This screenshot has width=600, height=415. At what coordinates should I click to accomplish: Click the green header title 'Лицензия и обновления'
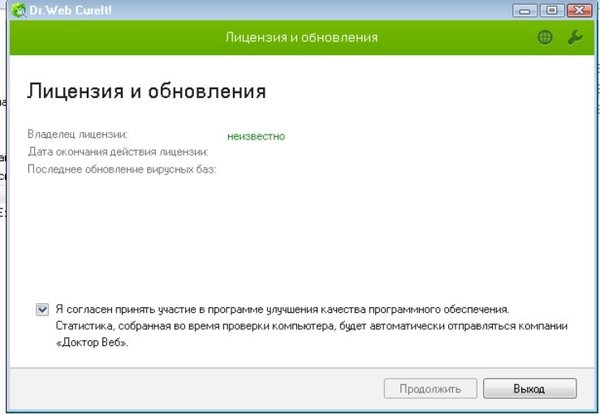tap(302, 37)
